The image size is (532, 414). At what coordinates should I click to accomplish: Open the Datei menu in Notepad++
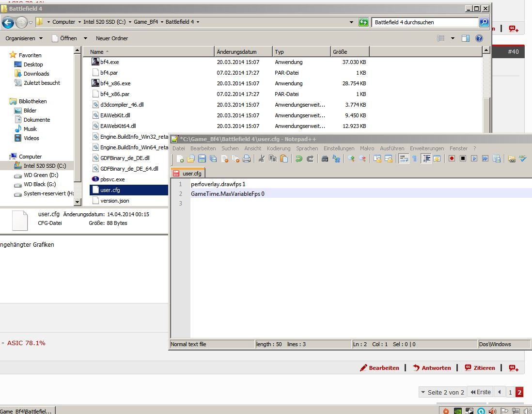178,148
